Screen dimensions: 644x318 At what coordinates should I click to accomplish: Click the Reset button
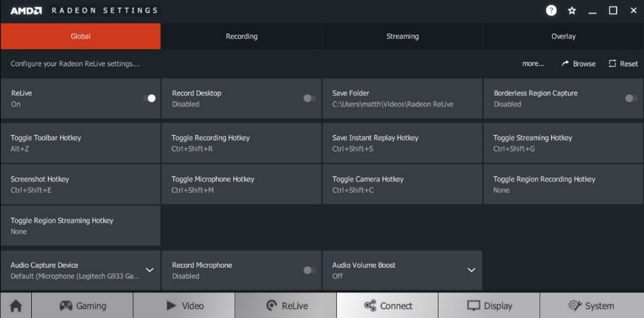point(623,64)
